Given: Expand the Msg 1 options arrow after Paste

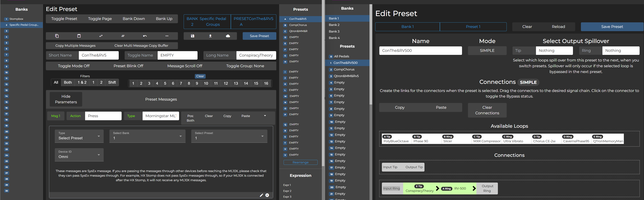Looking at the screenshot, I should click(x=265, y=116).
